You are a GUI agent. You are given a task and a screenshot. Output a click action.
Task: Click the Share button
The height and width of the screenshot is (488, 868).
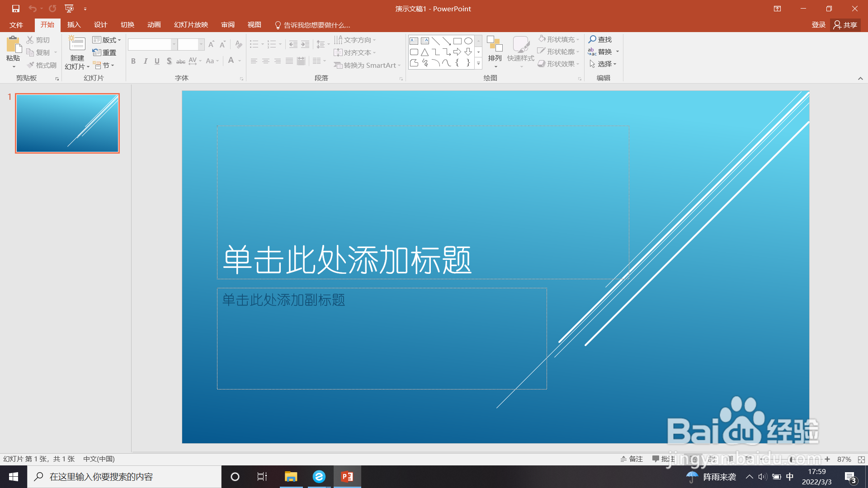click(845, 25)
